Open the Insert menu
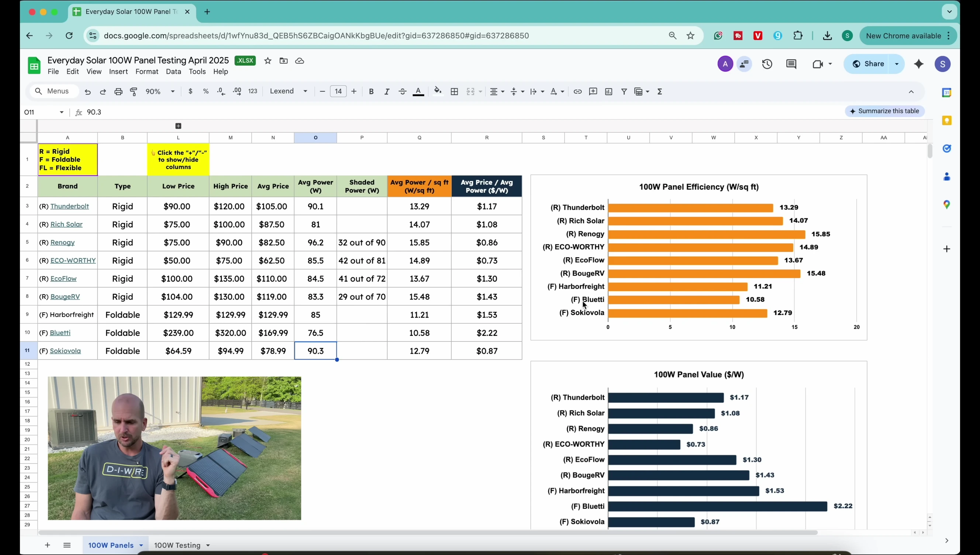 click(118, 72)
